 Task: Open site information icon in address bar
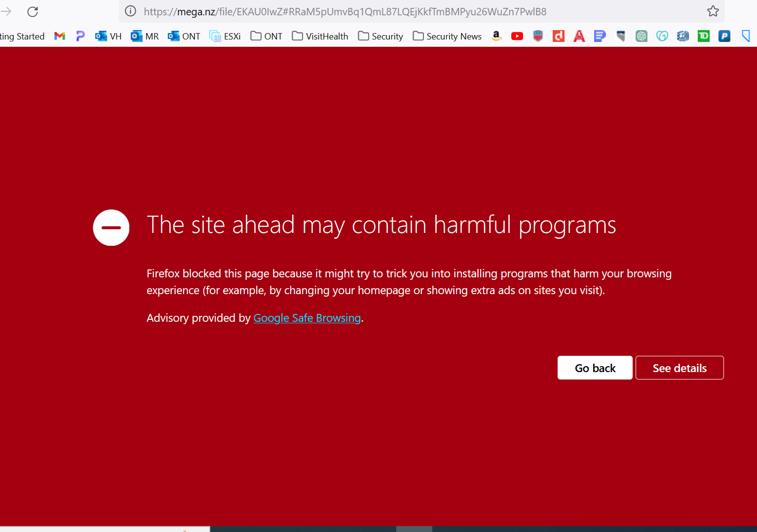tap(130, 11)
